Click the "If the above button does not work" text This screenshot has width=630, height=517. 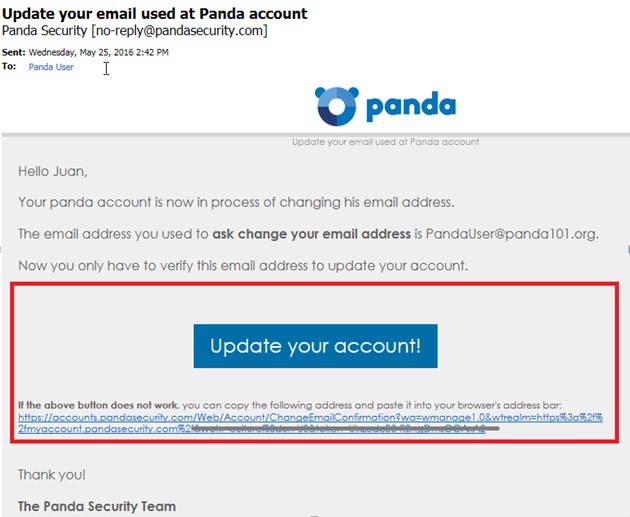[x=98, y=405]
